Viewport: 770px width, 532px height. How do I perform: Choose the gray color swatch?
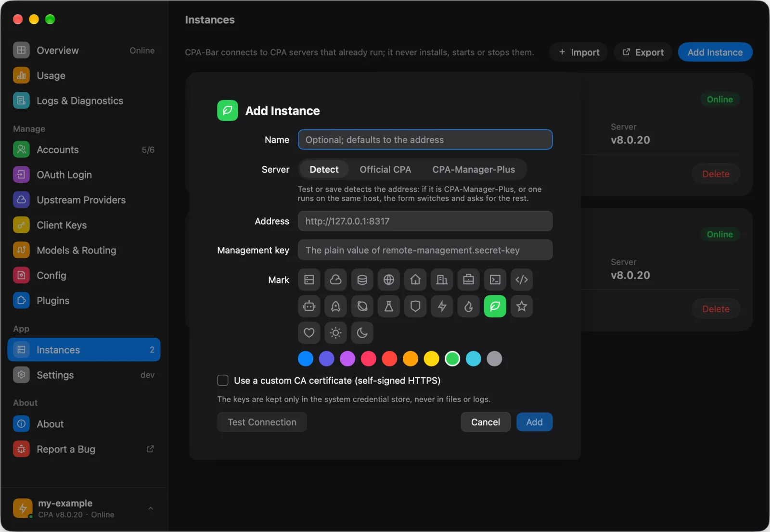pos(494,358)
